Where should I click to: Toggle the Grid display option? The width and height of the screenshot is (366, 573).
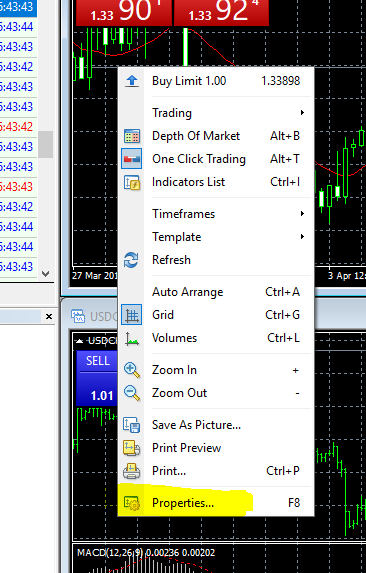pos(216,315)
